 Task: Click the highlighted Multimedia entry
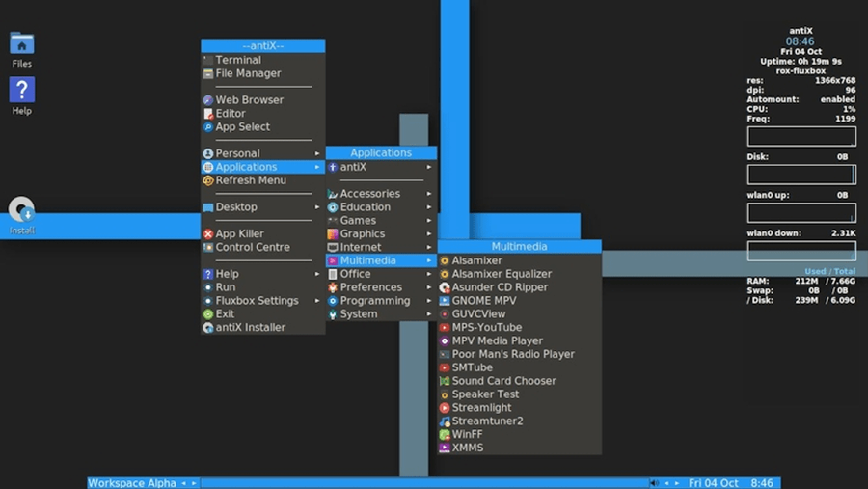click(381, 260)
